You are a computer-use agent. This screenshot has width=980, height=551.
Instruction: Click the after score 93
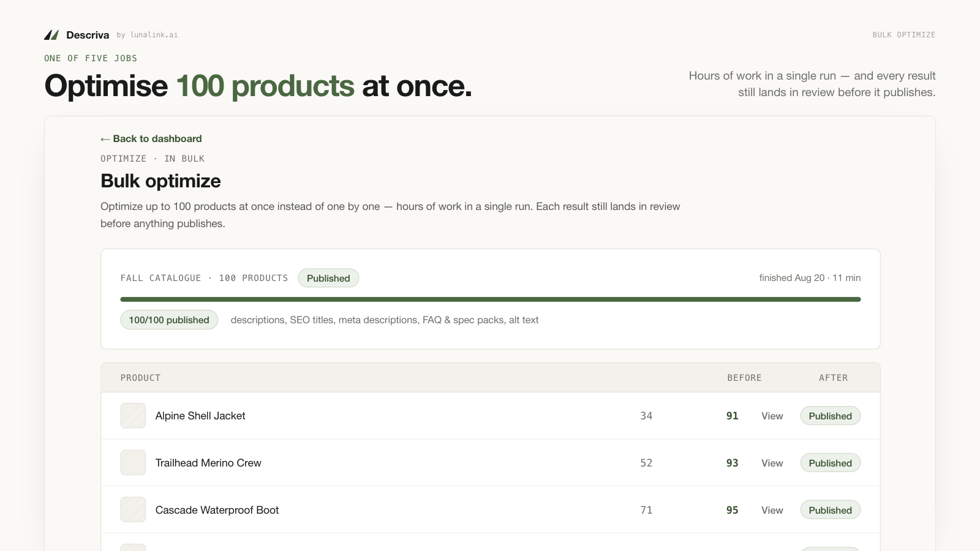733,463
